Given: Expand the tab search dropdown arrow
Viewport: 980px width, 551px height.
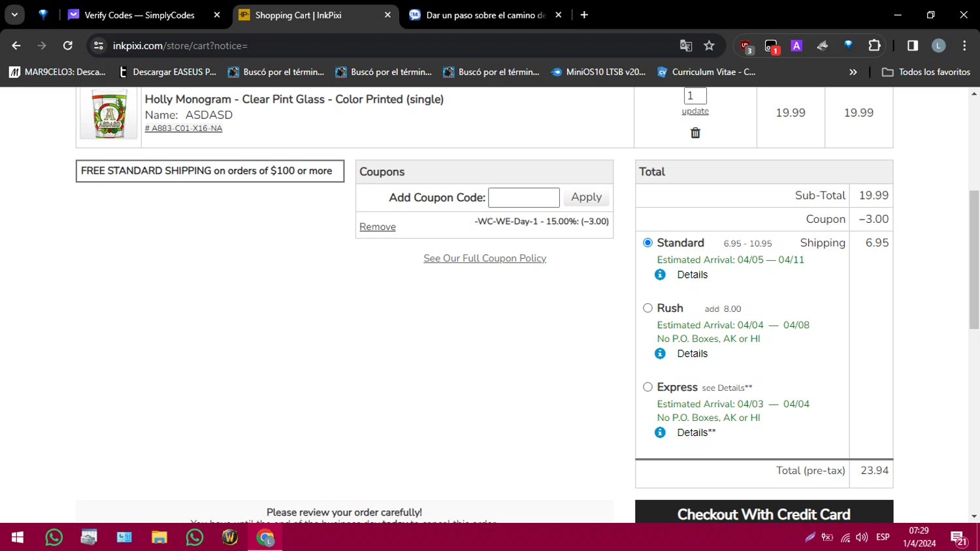Looking at the screenshot, I should pyautogui.click(x=14, y=15).
